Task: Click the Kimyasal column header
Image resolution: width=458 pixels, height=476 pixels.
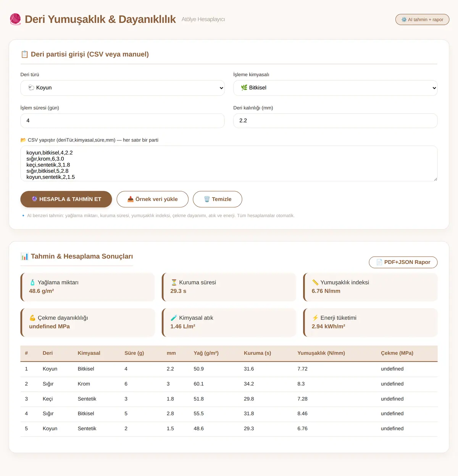Action: pos(89,353)
